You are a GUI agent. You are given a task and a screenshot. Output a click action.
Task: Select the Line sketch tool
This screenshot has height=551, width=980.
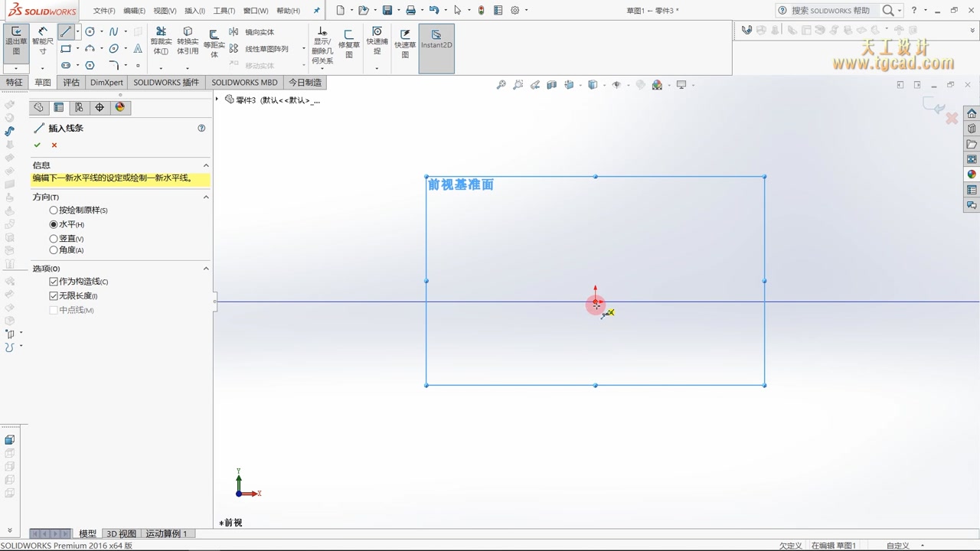(x=67, y=31)
